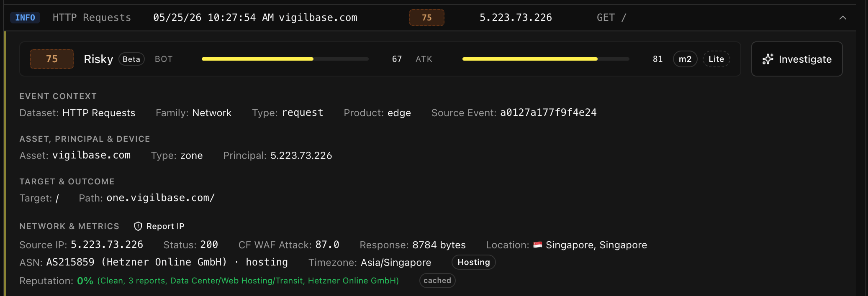The image size is (868, 296).
Task: Click the BOT score number 67
Action: point(397,59)
